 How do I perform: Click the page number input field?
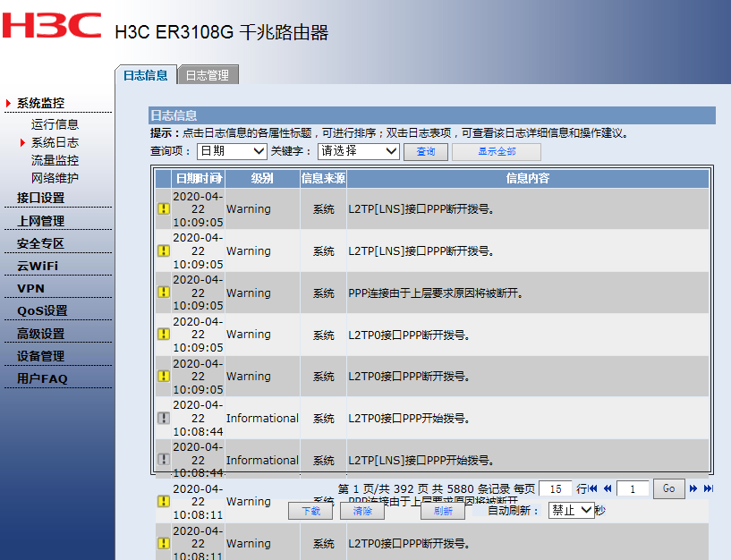coord(633,488)
